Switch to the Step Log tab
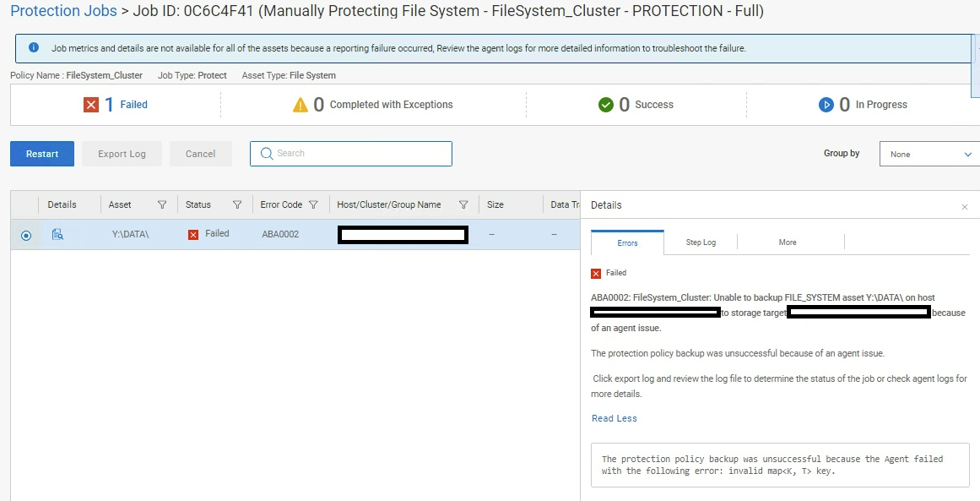Screen dimensions: 980x501 (701, 242)
